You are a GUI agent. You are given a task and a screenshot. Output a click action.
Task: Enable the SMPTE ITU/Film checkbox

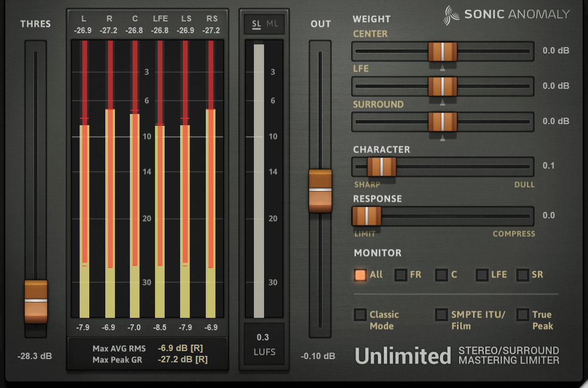[x=442, y=314]
